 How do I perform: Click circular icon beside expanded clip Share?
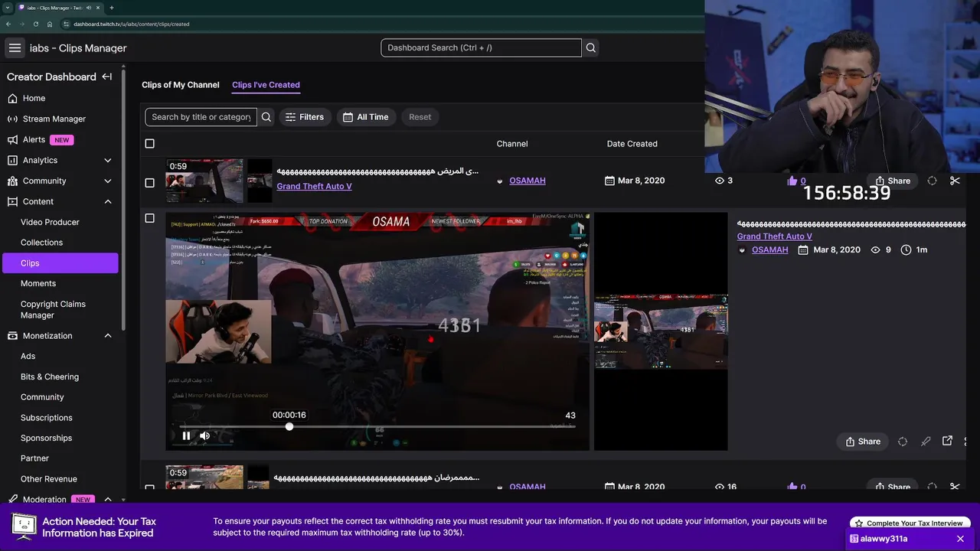(903, 442)
